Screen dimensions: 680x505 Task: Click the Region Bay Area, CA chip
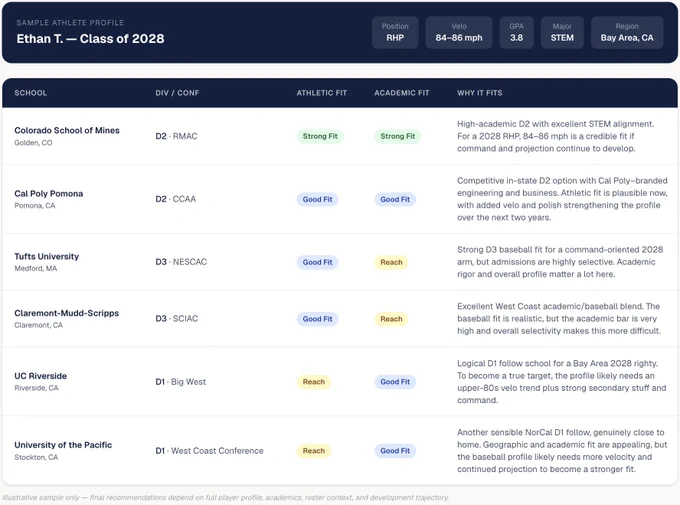pos(627,33)
